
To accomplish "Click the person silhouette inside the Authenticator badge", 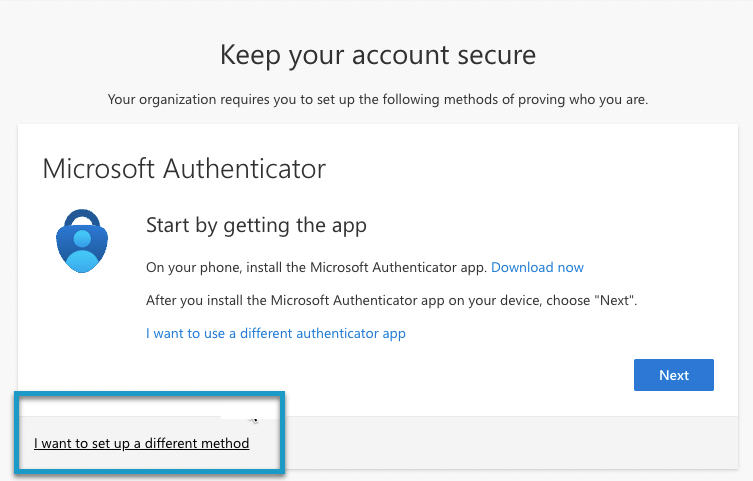I will point(82,250).
